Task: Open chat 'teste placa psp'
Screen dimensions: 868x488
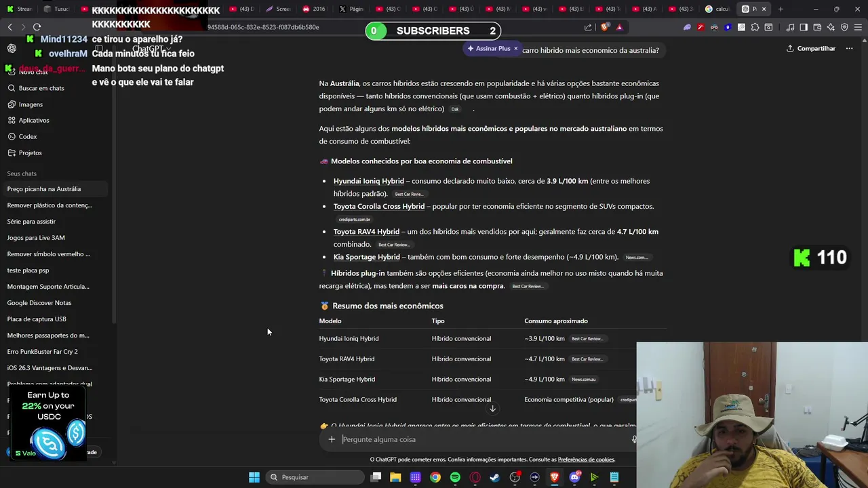Action: [x=54, y=270]
